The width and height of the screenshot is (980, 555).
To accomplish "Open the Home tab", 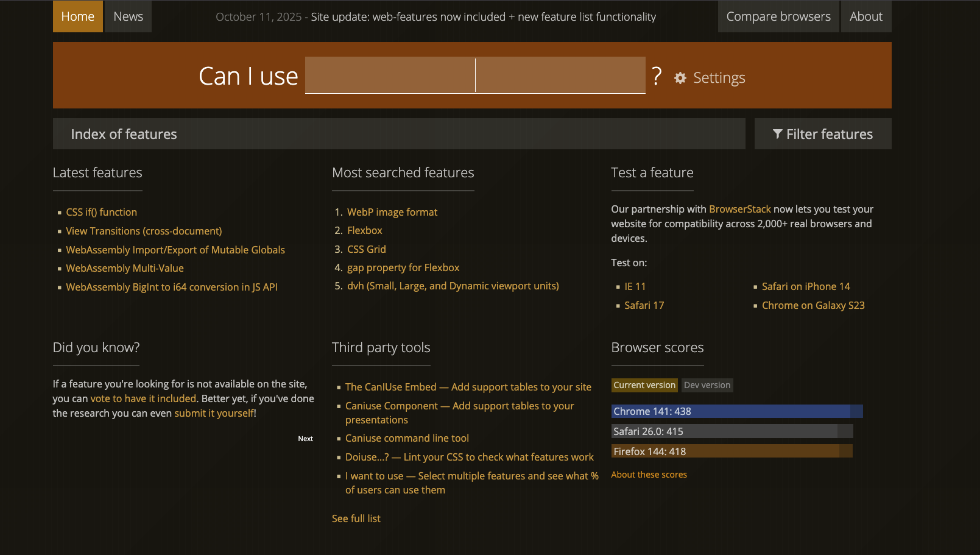I will coord(77,16).
